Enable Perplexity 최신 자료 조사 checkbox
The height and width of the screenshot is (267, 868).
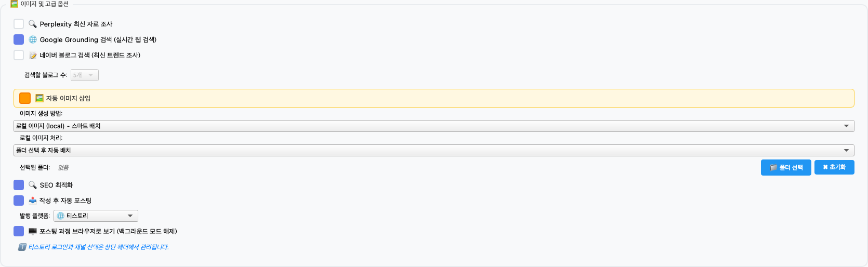[x=19, y=24]
